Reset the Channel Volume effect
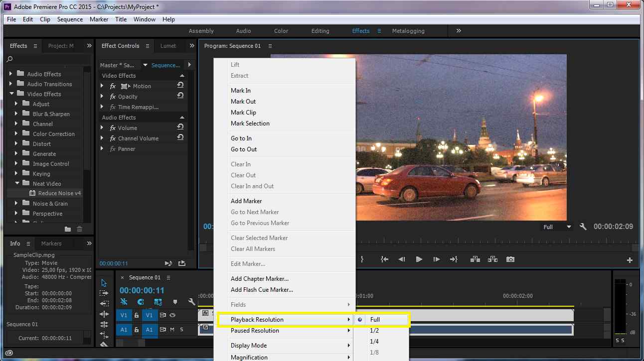This screenshot has width=644, height=361. tap(180, 138)
